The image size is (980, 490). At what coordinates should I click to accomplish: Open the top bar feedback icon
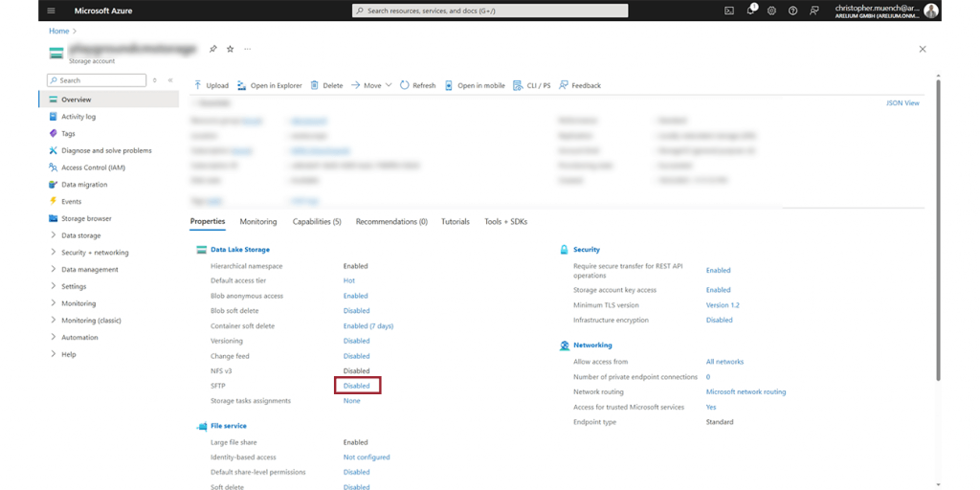(x=813, y=11)
